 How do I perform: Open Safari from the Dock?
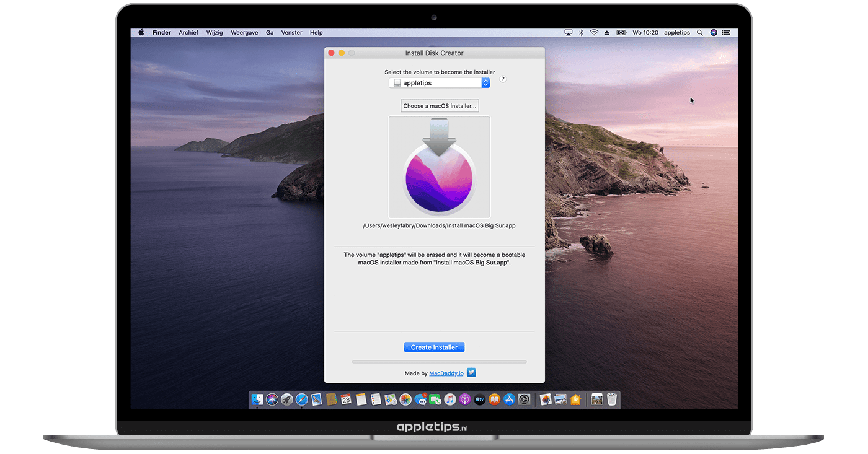coord(302,399)
